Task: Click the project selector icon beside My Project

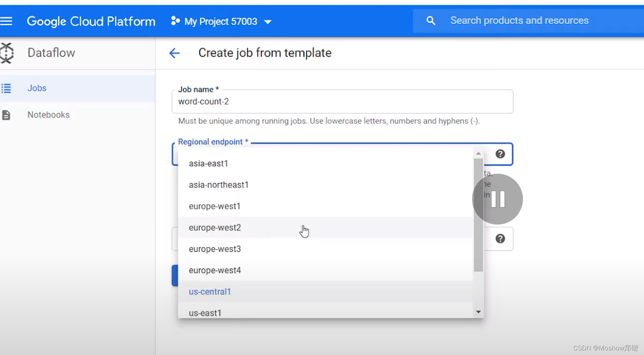Action: [175, 21]
